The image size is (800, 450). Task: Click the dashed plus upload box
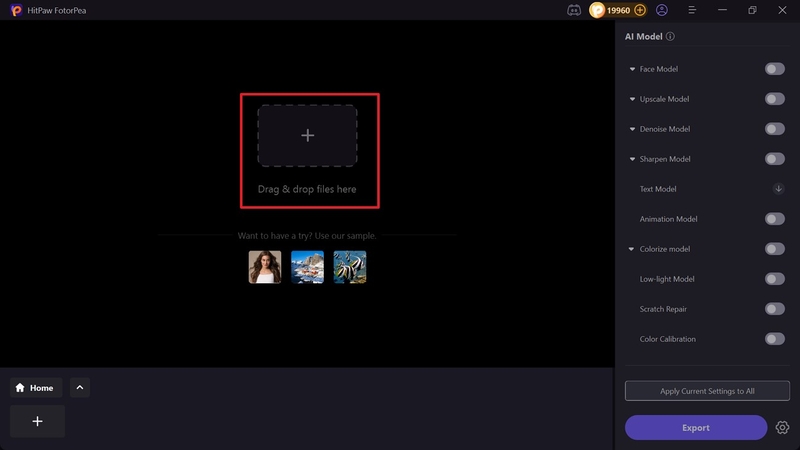[307, 136]
